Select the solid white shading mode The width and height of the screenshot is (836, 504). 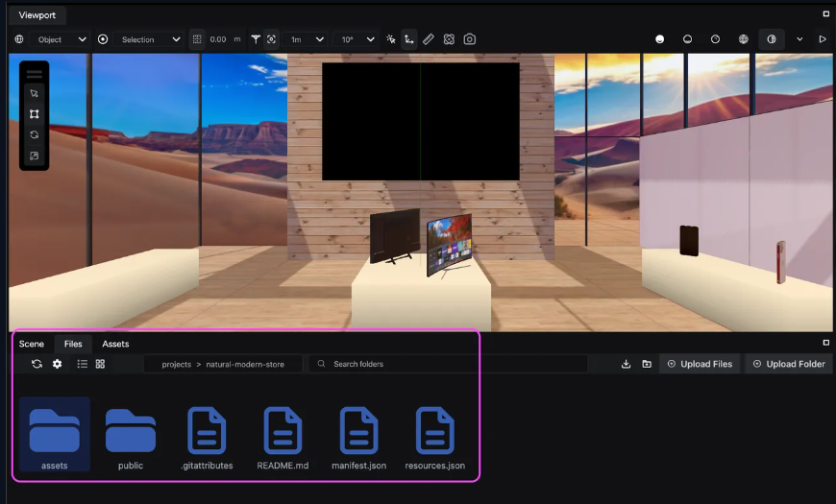point(659,39)
